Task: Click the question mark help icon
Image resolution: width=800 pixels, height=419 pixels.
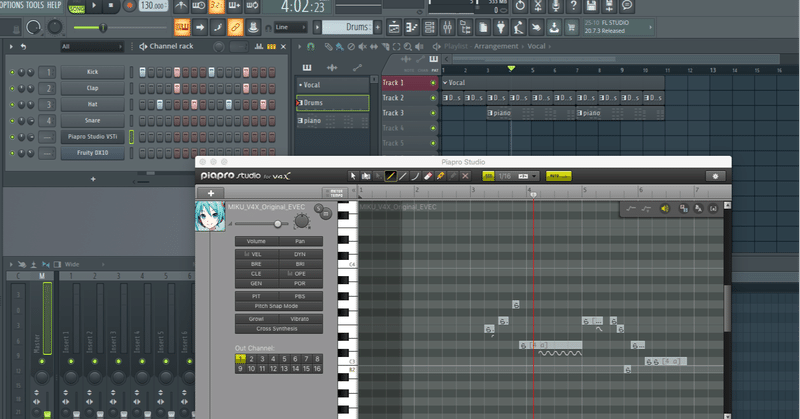Action: (573, 6)
